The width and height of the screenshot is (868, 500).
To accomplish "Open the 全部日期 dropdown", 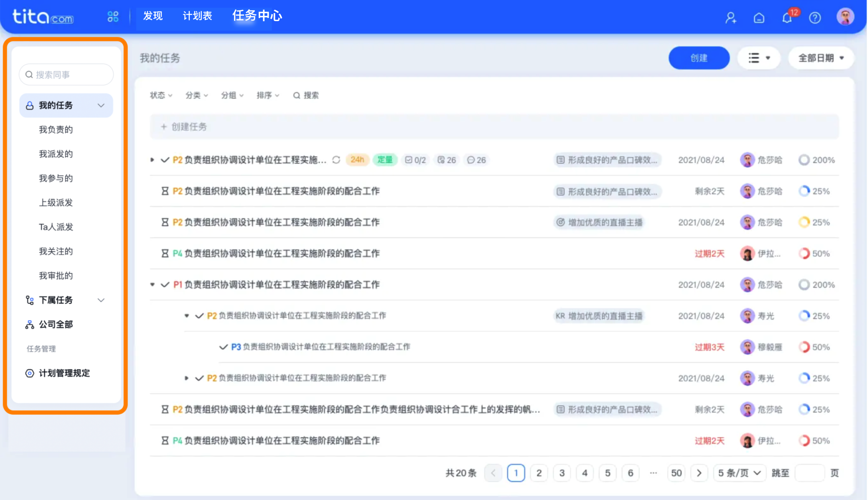I will (x=821, y=58).
